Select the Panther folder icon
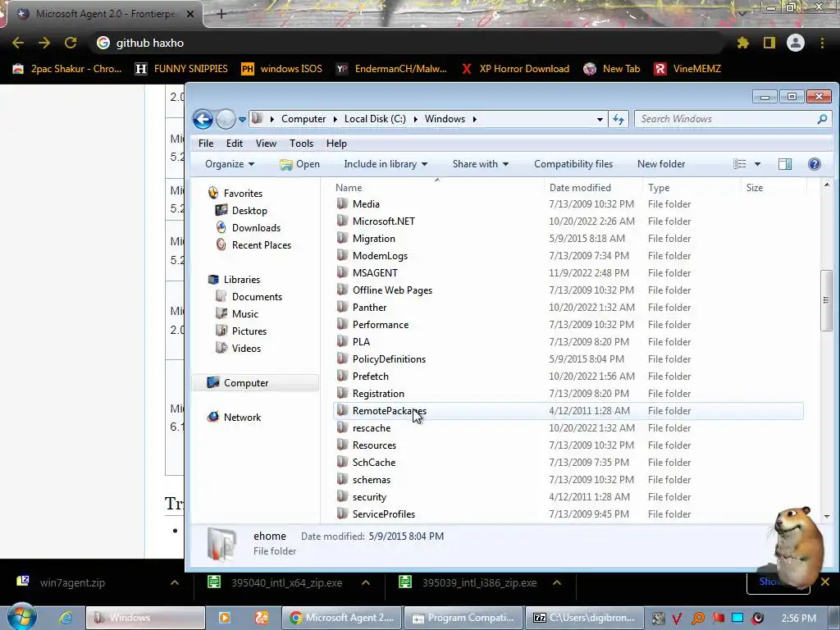This screenshot has height=630, width=840. pyautogui.click(x=342, y=307)
